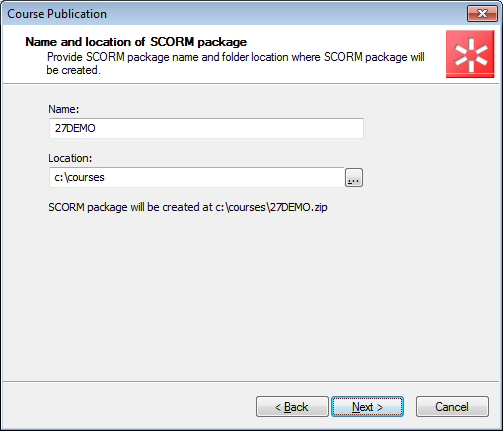503x431 pixels.
Task: Click the Location: label
Action: pos(70,158)
